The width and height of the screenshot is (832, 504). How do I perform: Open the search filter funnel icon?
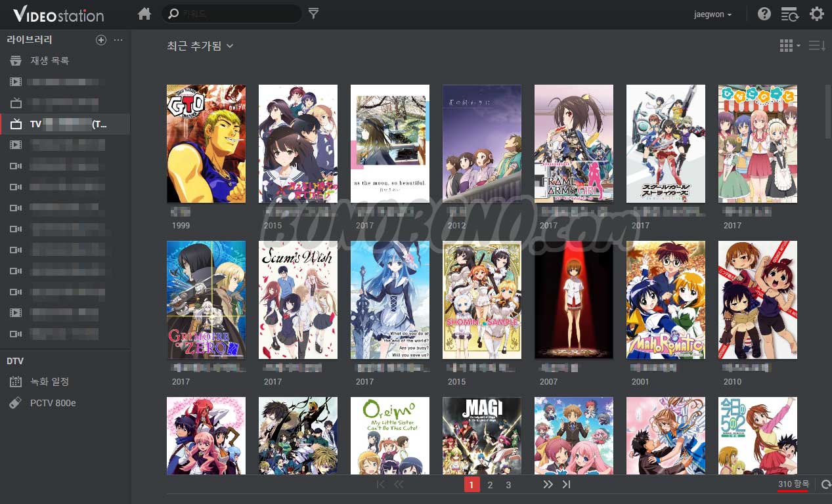[x=314, y=14]
